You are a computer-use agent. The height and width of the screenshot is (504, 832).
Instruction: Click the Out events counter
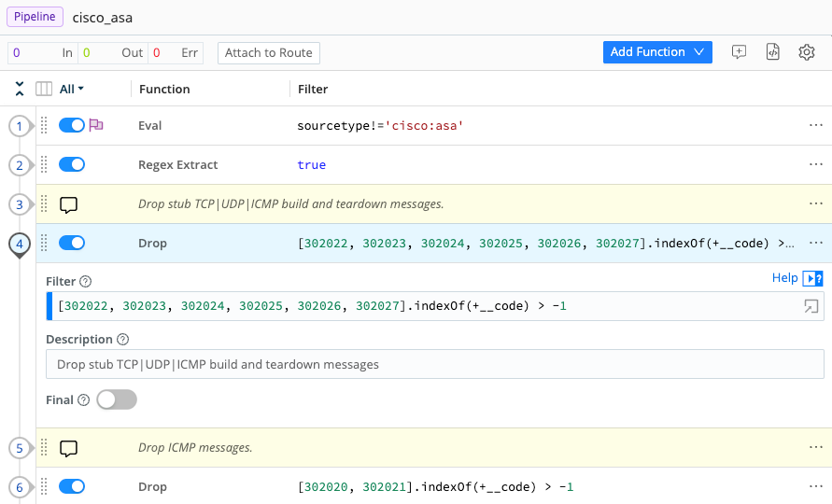coord(112,52)
